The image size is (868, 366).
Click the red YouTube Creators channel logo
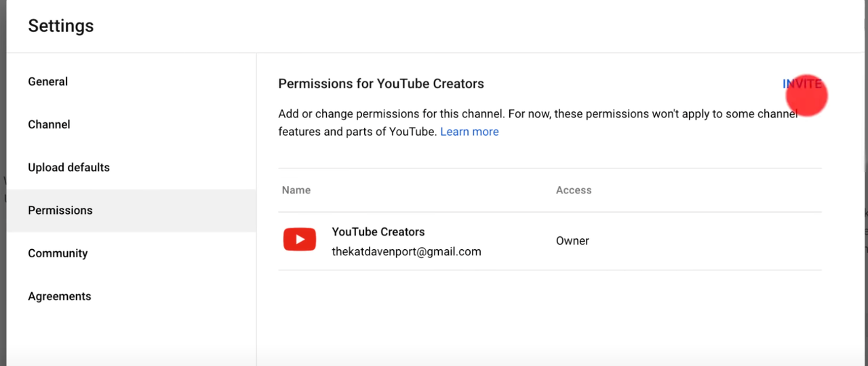[x=300, y=240]
